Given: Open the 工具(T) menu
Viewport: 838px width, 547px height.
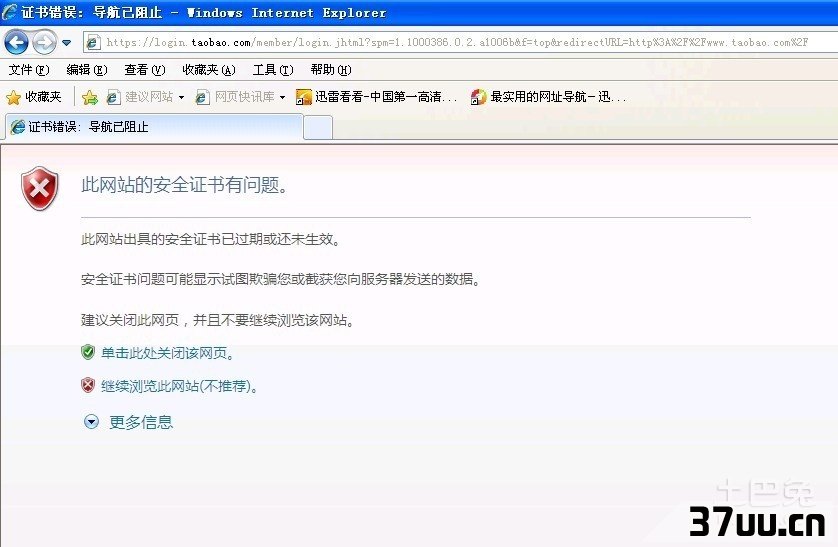Looking at the screenshot, I should [x=273, y=70].
